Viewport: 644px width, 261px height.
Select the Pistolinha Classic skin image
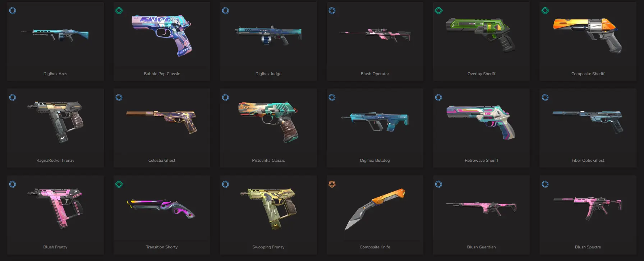(268, 122)
